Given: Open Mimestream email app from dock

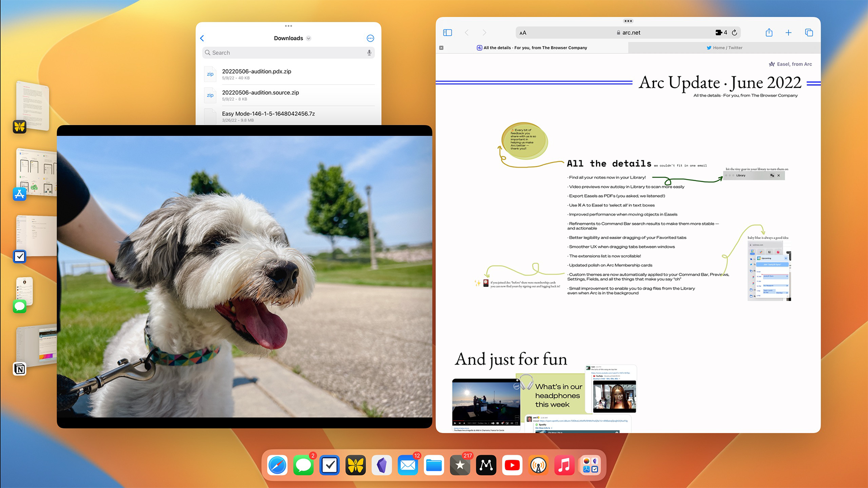Looking at the screenshot, I should click(486, 465).
